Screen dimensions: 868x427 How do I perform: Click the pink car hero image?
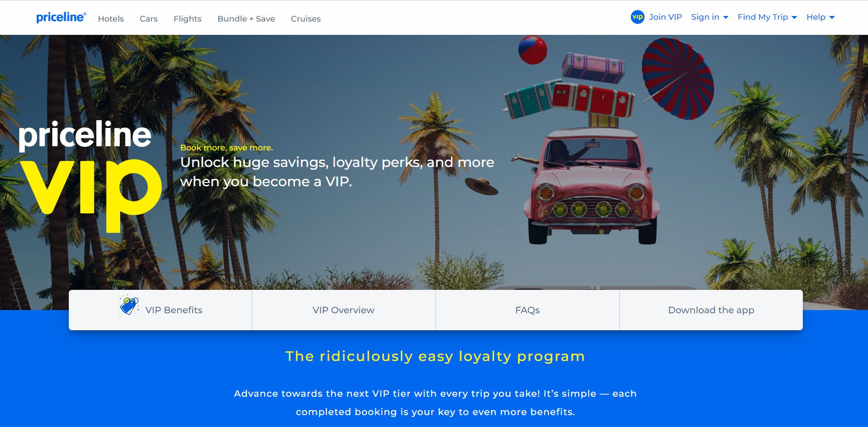(592, 186)
